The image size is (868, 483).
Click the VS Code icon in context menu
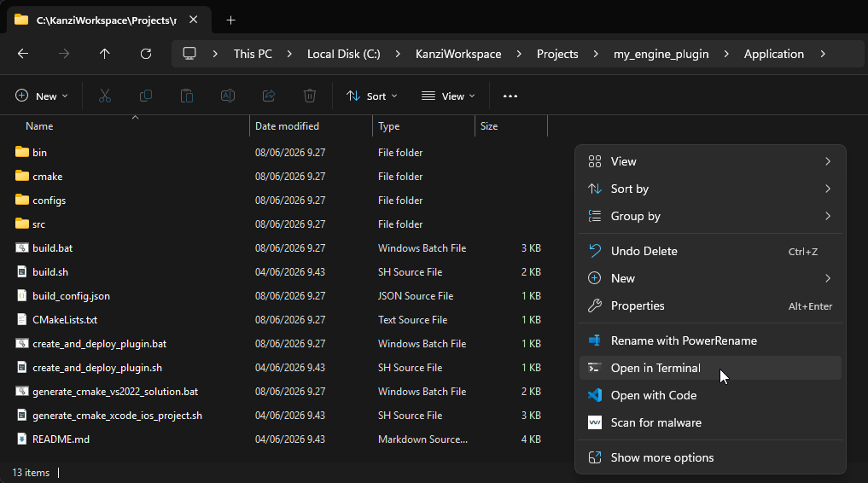point(595,395)
